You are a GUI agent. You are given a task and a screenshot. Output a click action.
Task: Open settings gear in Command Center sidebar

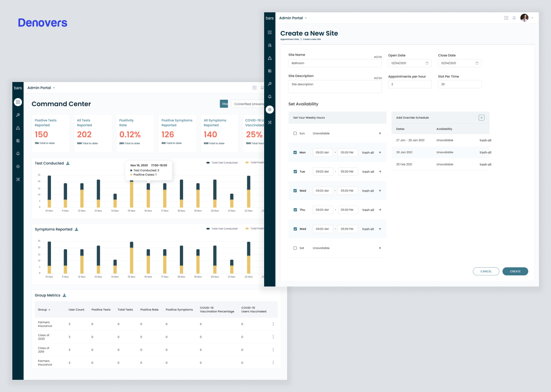click(18, 167)
